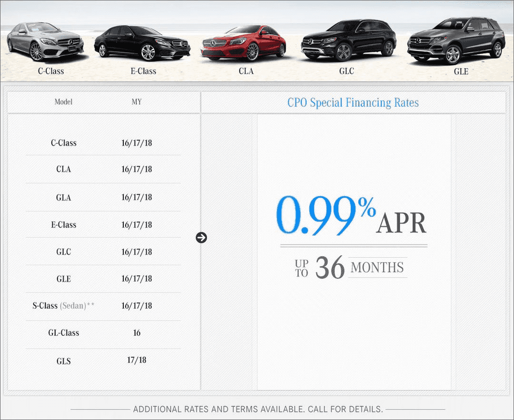Click the Additional Rates and Terms notice
This screenshot has width=514, height=420.
pos(258,409)
